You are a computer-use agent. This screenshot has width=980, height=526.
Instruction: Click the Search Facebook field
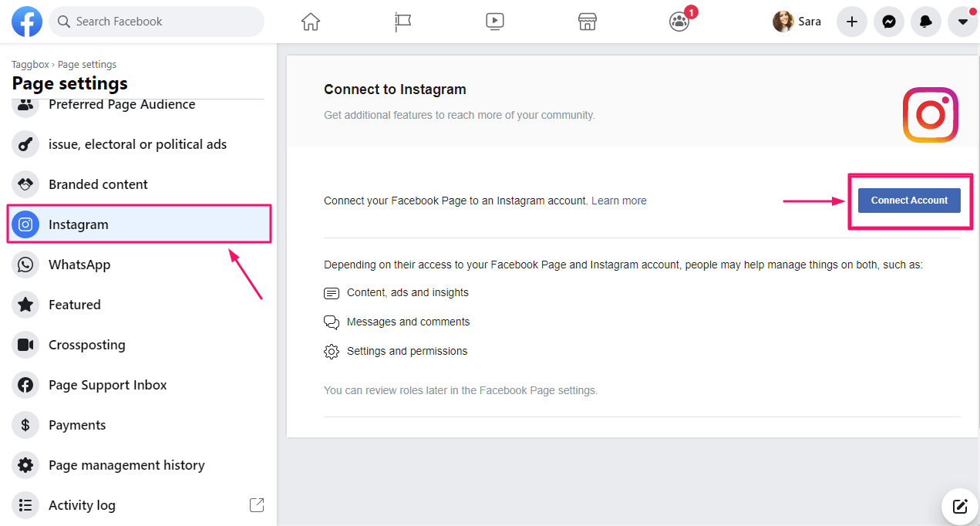[157, 22]
